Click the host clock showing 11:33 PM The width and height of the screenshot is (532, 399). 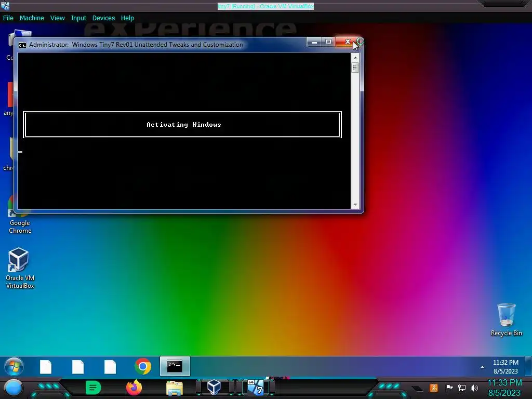[x=504, y=388]
